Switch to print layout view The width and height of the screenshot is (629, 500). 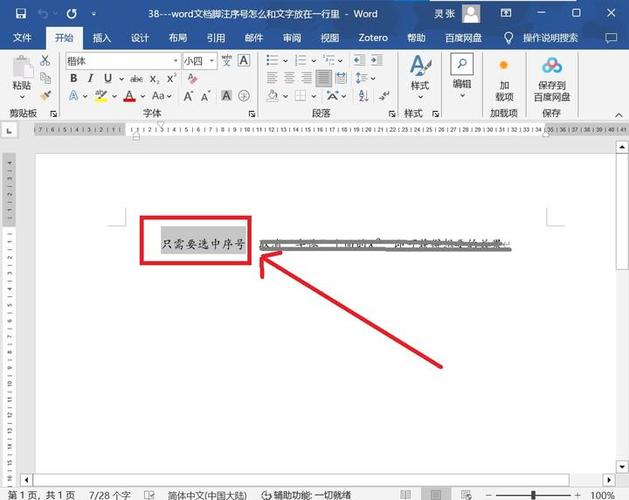[x=436, y=495]
